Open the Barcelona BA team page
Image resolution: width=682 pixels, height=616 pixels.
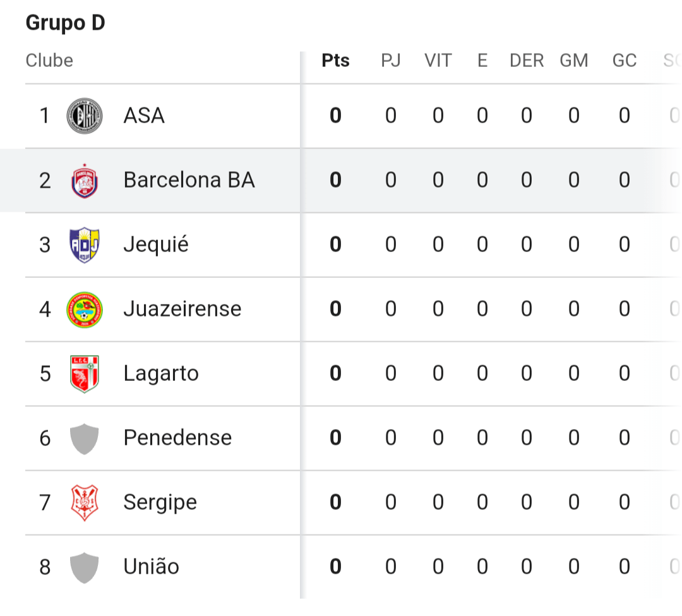point(189,180)
